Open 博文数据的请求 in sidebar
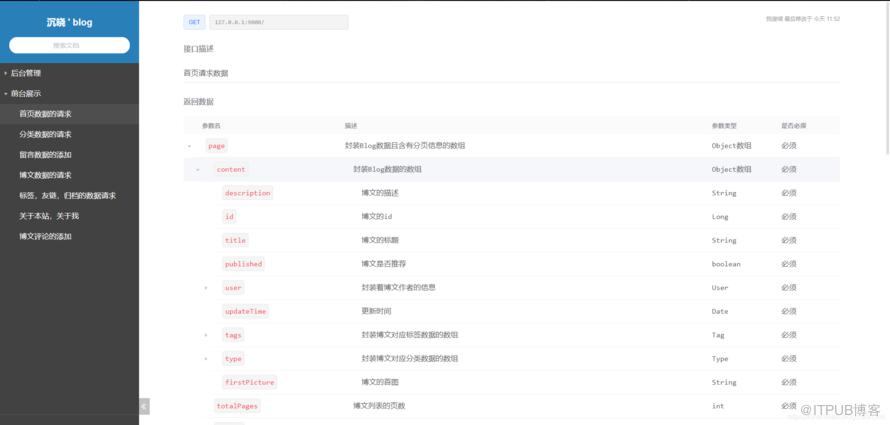 [x=69, y=175]
